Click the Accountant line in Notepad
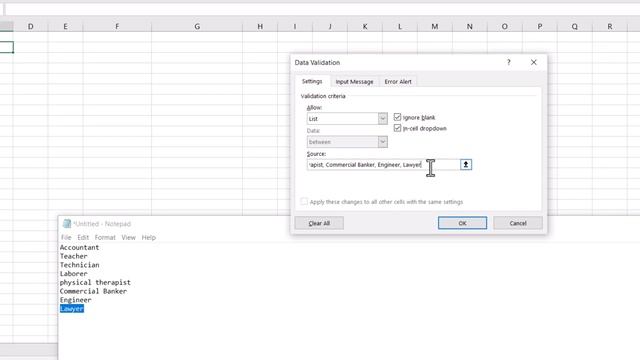Image resolution: width=640 pixels, height=360 pixels. [x=79, y=247]
